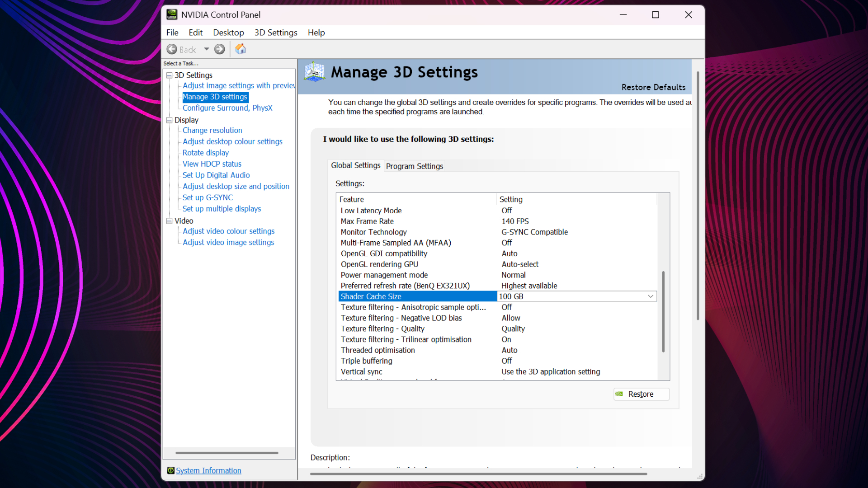Click the Restore button
Viewport: 868px width, 488px height.
pos(641,394)
